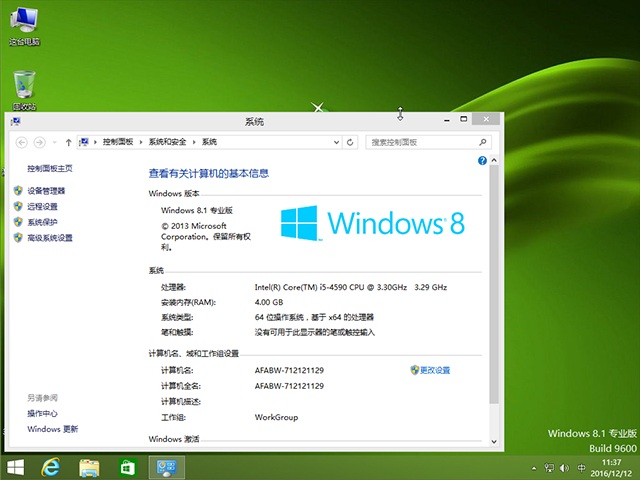This screenshot has width=640, height=480.
Task: Open File Explorer from taskbar
Action: (89, 467)
